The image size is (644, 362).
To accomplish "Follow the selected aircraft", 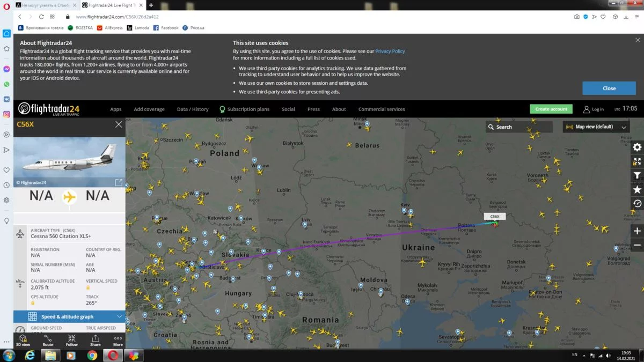I will (71, 341).
